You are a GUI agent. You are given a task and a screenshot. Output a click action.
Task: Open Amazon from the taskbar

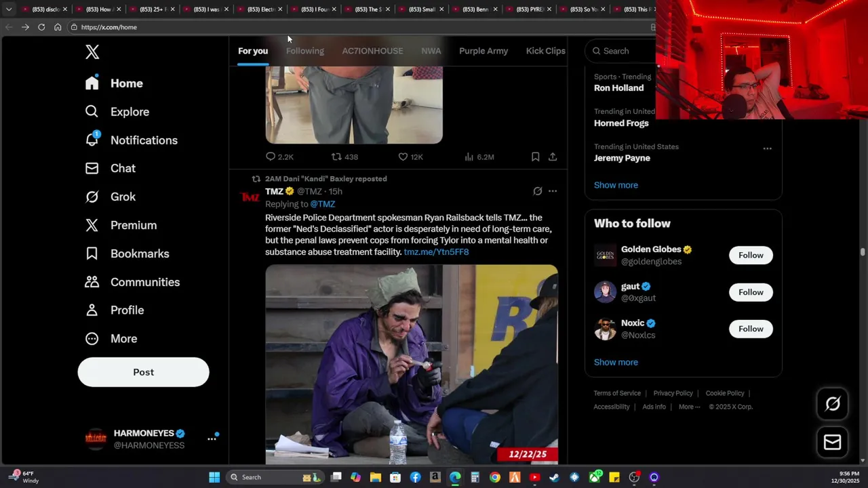click(435, 477)
